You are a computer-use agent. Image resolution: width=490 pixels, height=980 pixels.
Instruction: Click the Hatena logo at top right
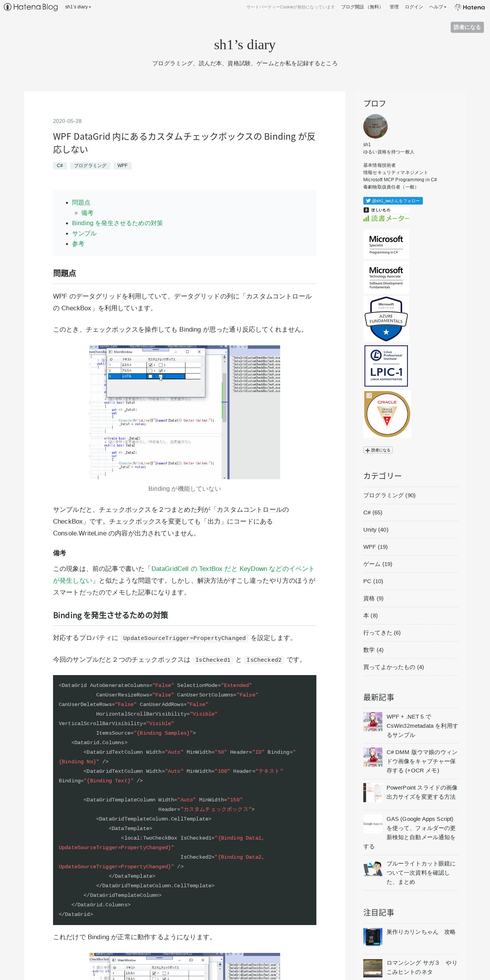click(469, 7)
